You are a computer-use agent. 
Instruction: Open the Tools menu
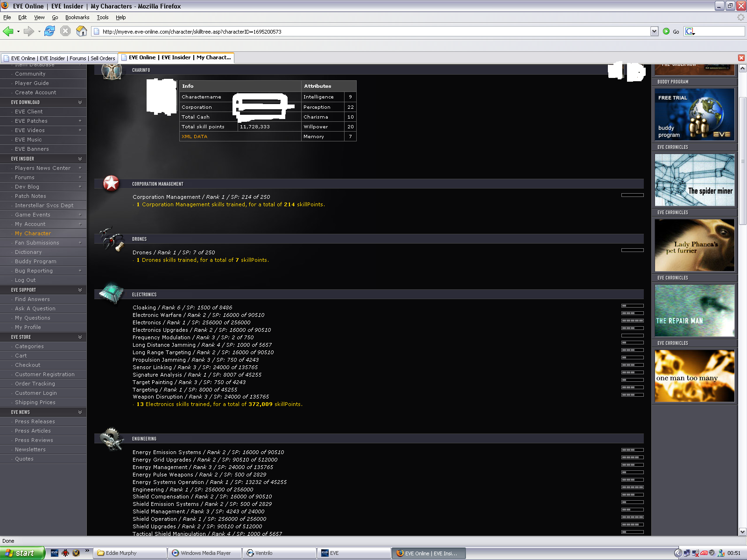point(103,17)
